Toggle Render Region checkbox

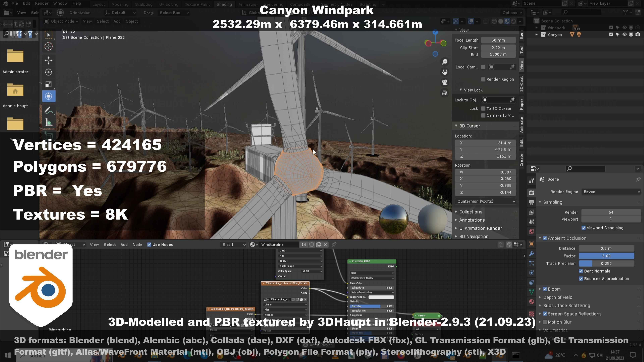pyautogui.click(x=483, y=79)
